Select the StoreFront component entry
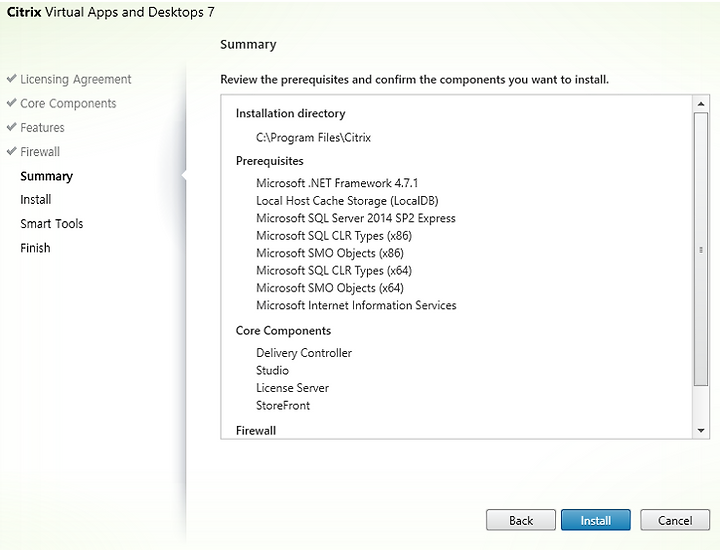720x550 pixels. (283, 405)
